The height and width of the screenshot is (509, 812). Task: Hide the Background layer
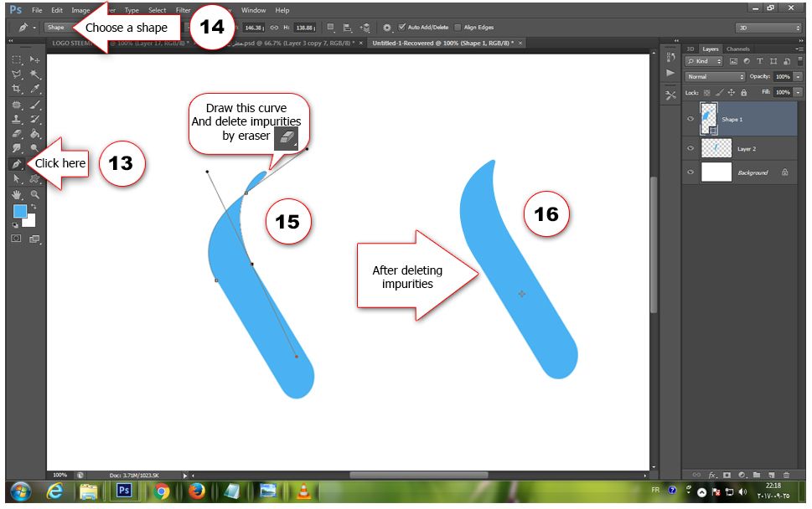point(690,172)
